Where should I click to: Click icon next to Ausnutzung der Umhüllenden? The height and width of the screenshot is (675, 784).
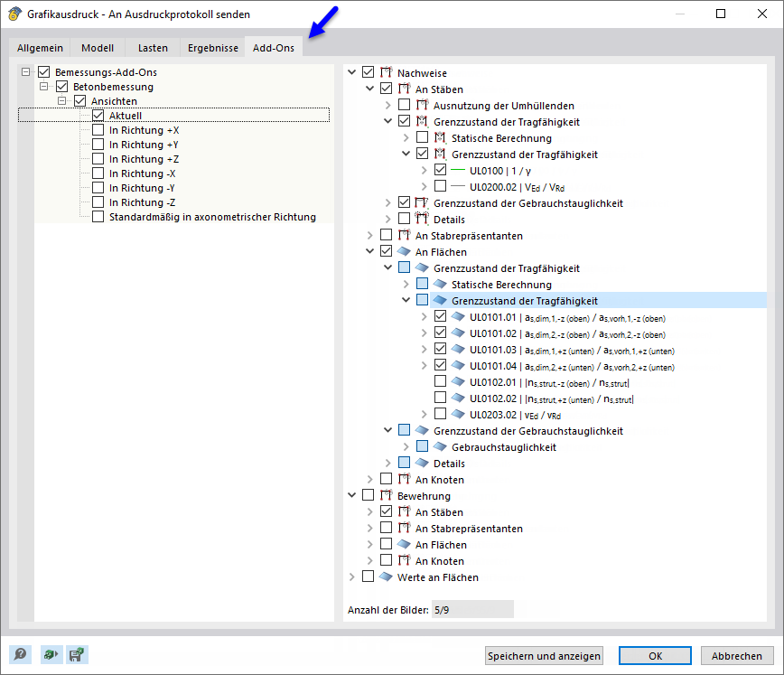(x=423, y=105)
